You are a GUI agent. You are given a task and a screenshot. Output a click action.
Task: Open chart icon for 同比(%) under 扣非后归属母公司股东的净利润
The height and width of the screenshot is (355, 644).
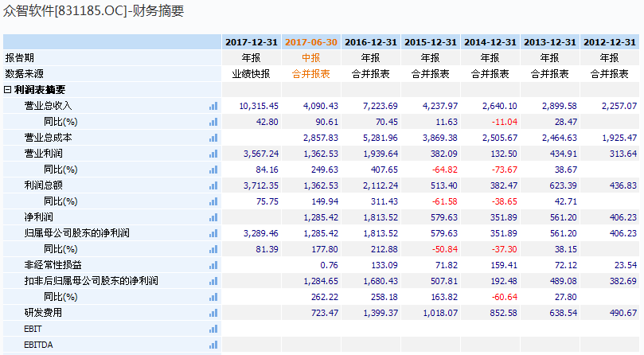pyautogui.click(x=213, y=297)
